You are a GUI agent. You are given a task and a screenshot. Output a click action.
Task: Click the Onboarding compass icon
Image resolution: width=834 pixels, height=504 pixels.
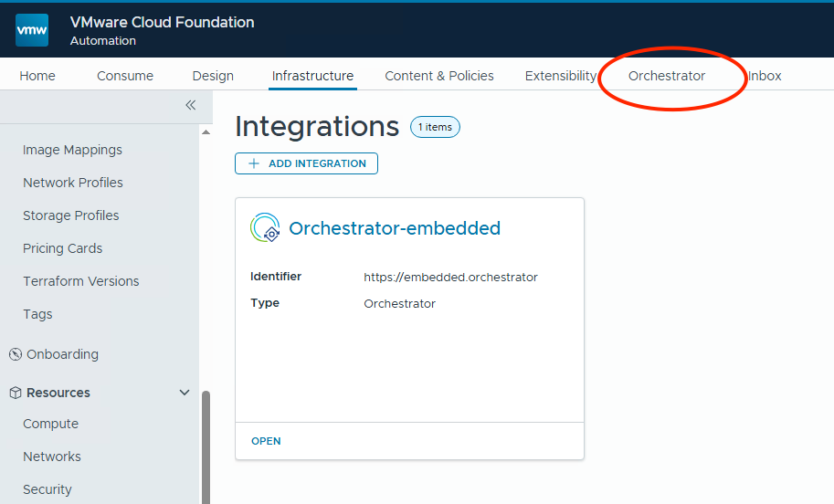(15, 354)
